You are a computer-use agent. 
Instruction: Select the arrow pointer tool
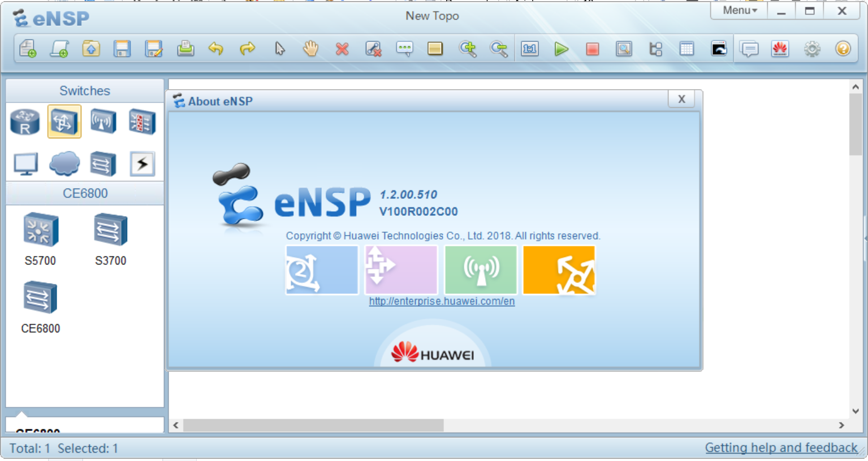pyautogui.click(x=280, y=49)
